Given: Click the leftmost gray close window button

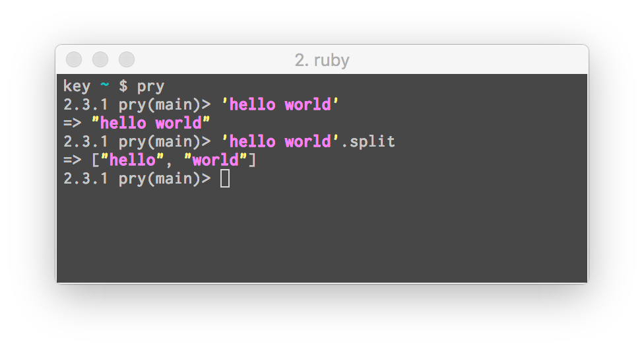Looking at the screenshot, I should (x=74, y=59).
